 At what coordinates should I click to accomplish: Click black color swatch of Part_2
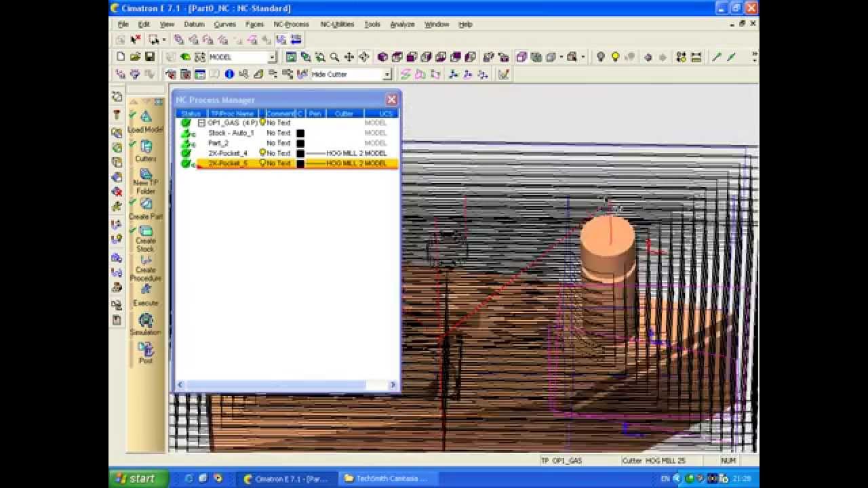300,143
